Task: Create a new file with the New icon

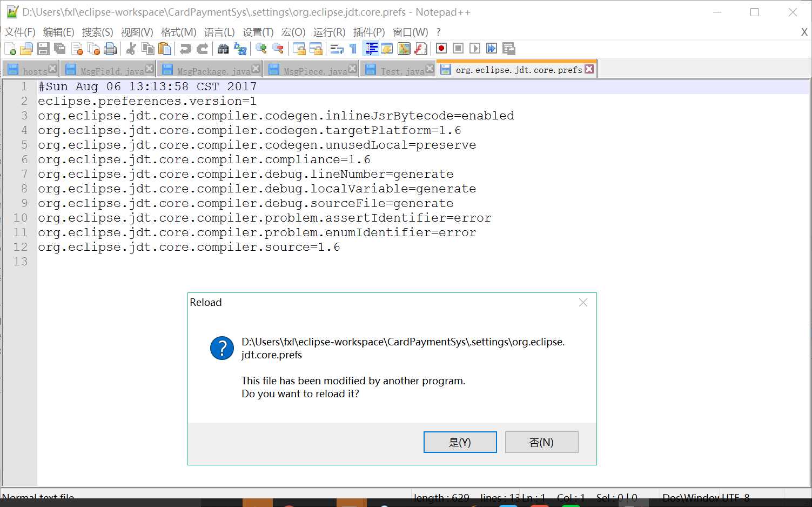Action: [10, 49]
